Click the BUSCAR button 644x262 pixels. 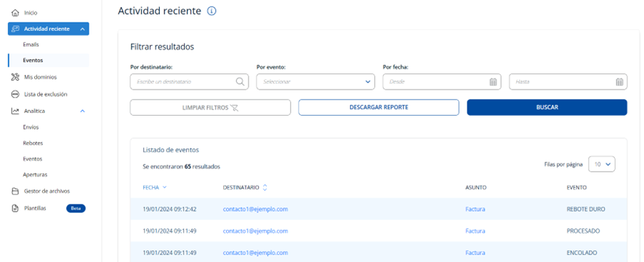tap(547, 108)
